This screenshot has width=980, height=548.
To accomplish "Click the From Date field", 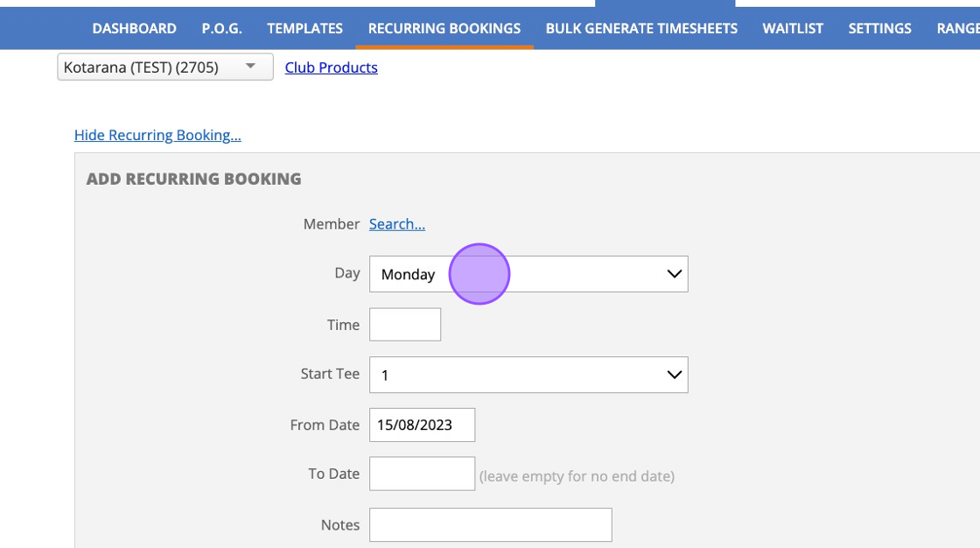I will point(422,425).
